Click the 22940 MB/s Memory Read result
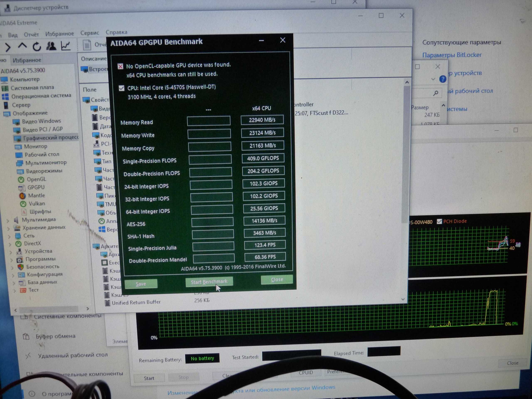The image size is (532, 399). 262,120
